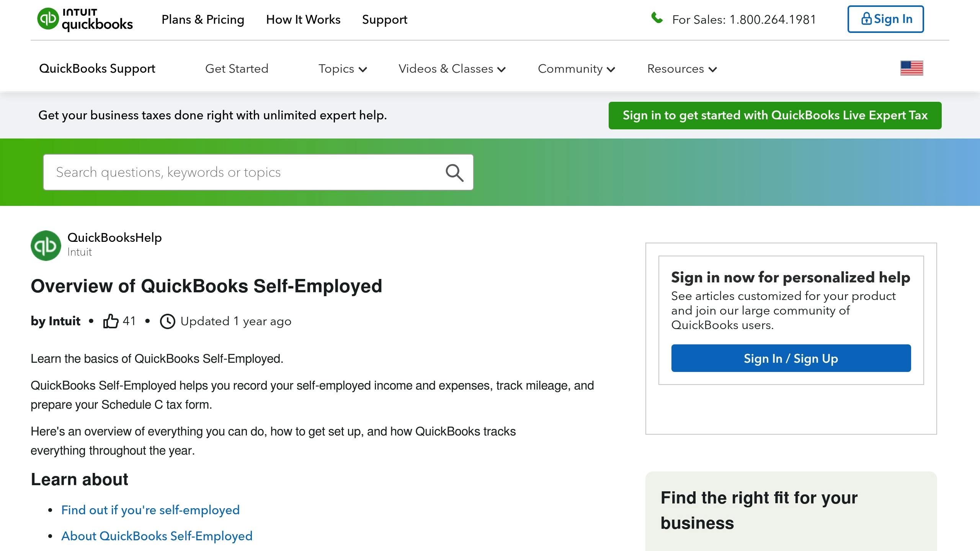This screenshot has width=980, height=551.
Task: Click the search questions input field
Action: pyautogui.click(x=245, y=173)
